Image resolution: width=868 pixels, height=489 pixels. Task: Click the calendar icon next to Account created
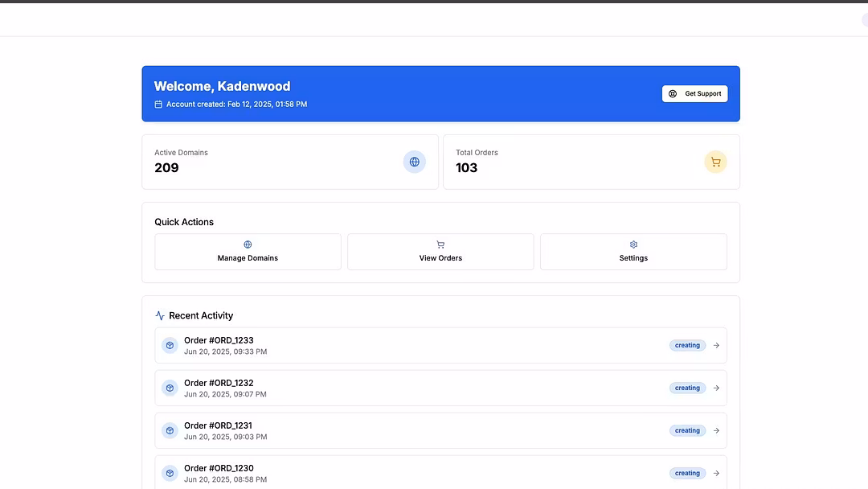click(x=158, y=105)
